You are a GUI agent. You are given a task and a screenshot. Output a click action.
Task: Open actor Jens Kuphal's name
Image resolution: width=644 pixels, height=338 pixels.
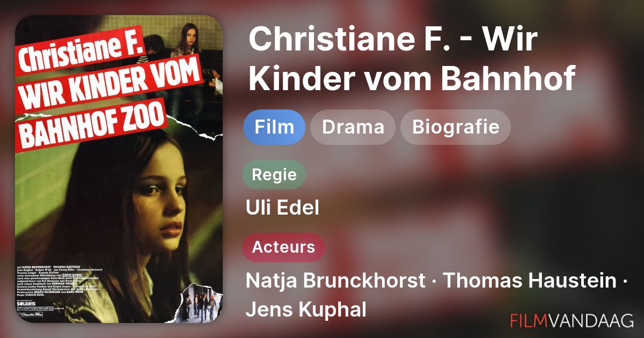(306, 310)
